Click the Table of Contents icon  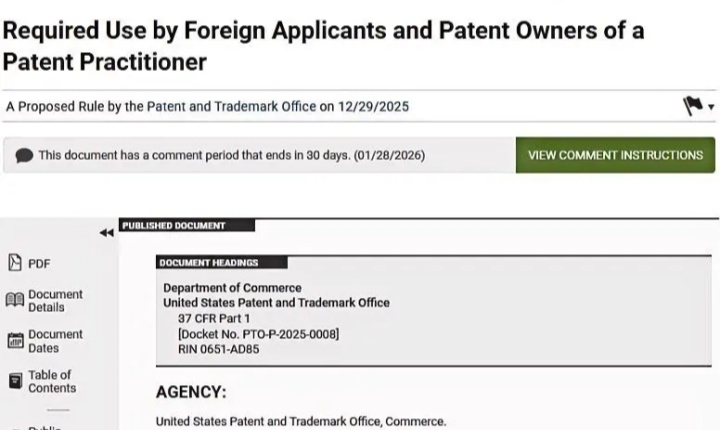point(14,381)
